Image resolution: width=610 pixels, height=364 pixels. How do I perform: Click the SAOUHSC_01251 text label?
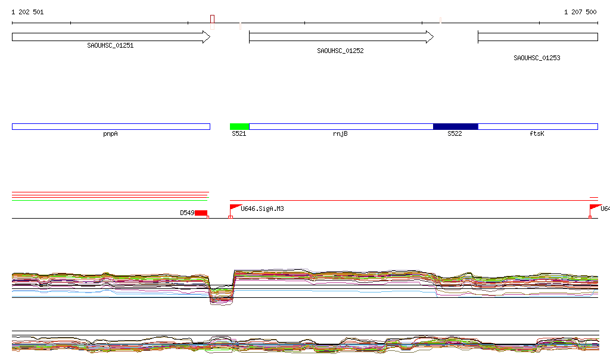[110, 45]
